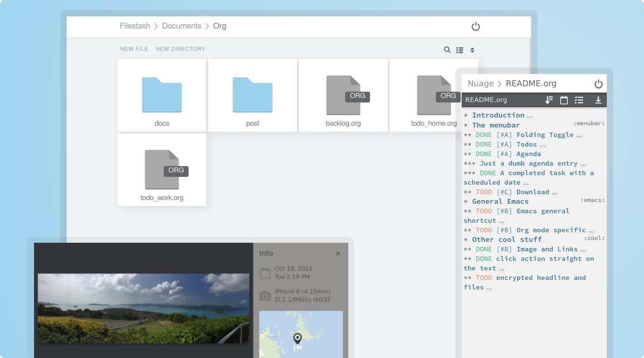Click the power icon in the Nuage window
This screenshot has width=644, height=358.
pos(599,83)
